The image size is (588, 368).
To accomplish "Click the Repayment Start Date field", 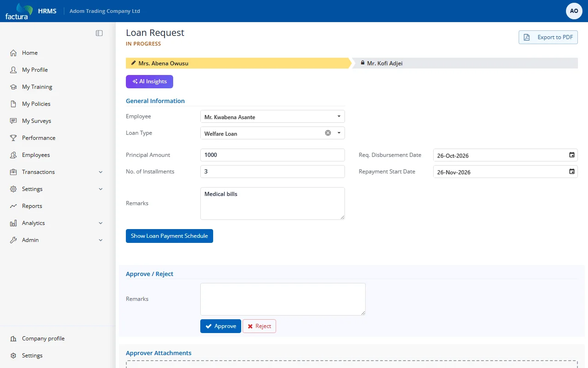I will pyautogui.click(x=505, y=172).
